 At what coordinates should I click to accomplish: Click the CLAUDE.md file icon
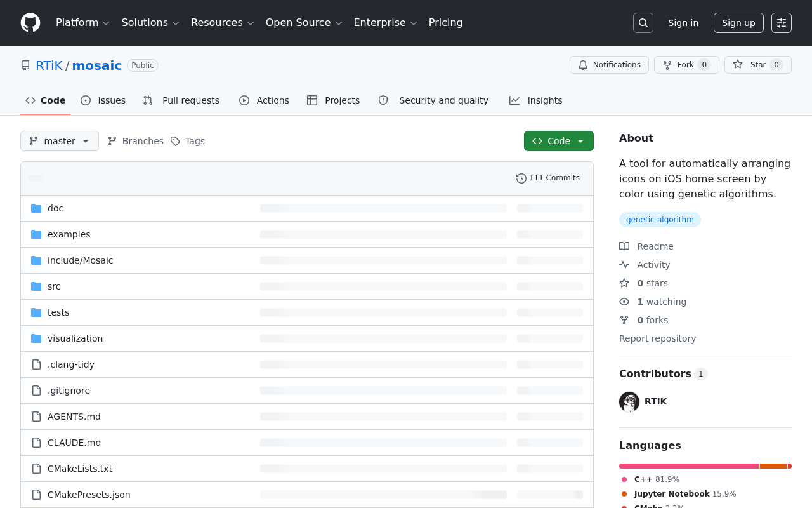pos(36,443)
